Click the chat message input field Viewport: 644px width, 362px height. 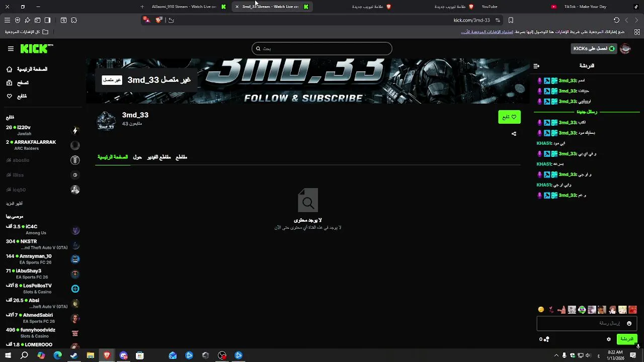point(587,323)
